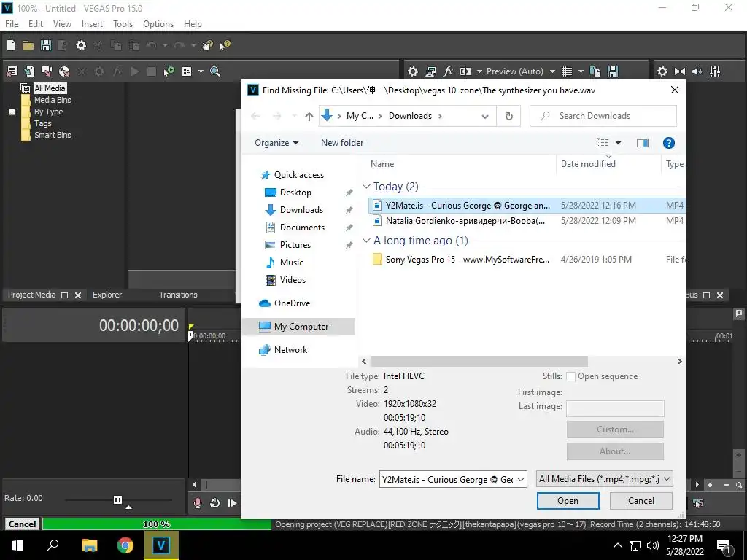Viewport: 747px width, 560px height.
Task: Click Copy Snapshot to Clipboard icon
Action: [595, 71]
